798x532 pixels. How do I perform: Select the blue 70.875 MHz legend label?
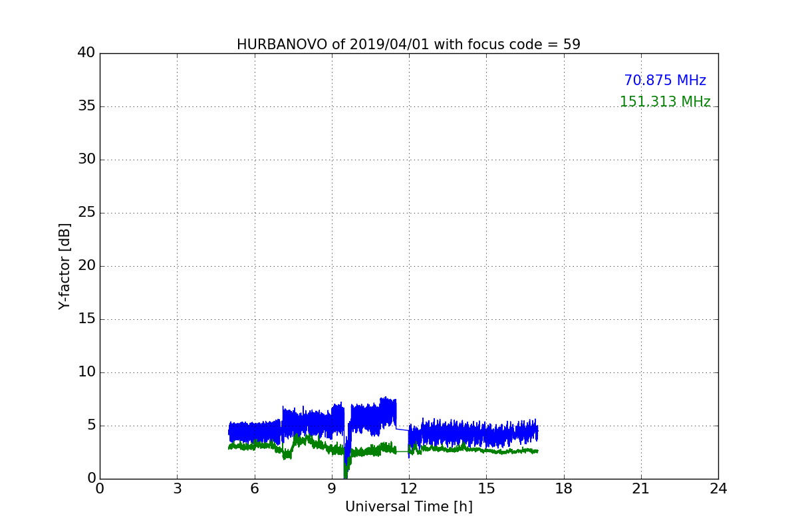(665, 80)
